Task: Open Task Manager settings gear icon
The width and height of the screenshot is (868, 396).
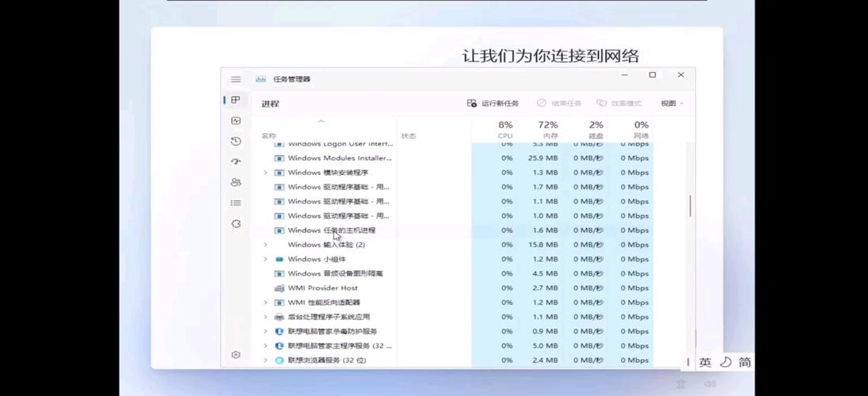Action: (236, 355)
